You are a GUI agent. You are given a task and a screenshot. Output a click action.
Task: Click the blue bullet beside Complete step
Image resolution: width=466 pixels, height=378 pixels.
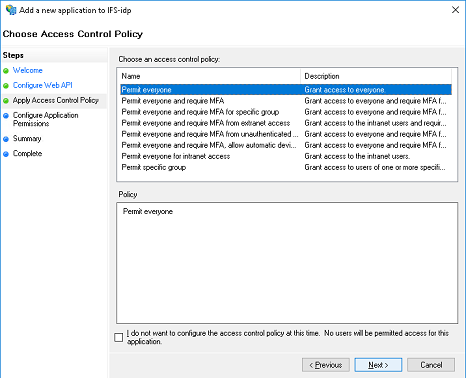point(6,154)
